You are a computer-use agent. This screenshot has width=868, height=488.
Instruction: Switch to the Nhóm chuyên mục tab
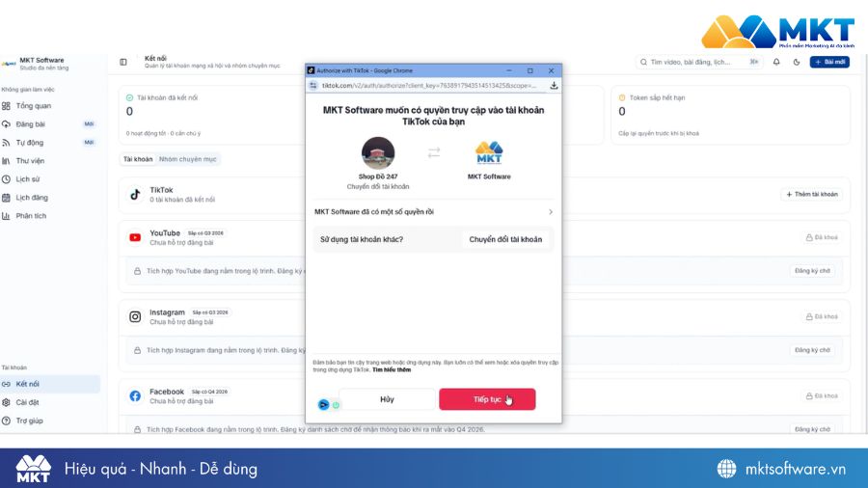[188, 159]
